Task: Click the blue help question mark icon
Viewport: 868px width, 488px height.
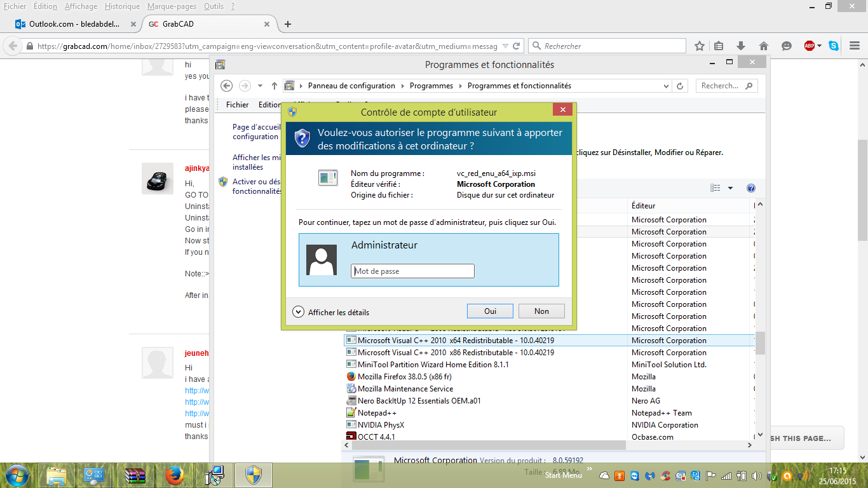Action: (x=751, y=188)
